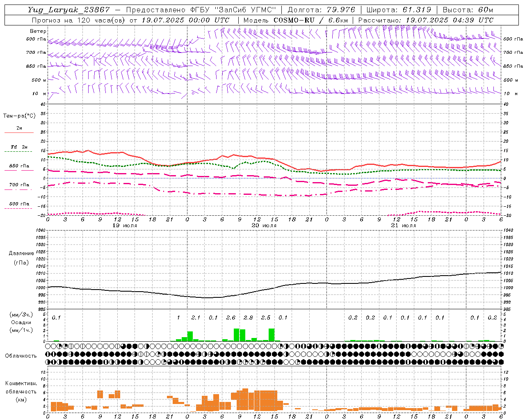Image resolution: width=525 pixels, height=420 pixels.
Task: Click the red '2м' legend line sample
Action: [x=19, y=132]
